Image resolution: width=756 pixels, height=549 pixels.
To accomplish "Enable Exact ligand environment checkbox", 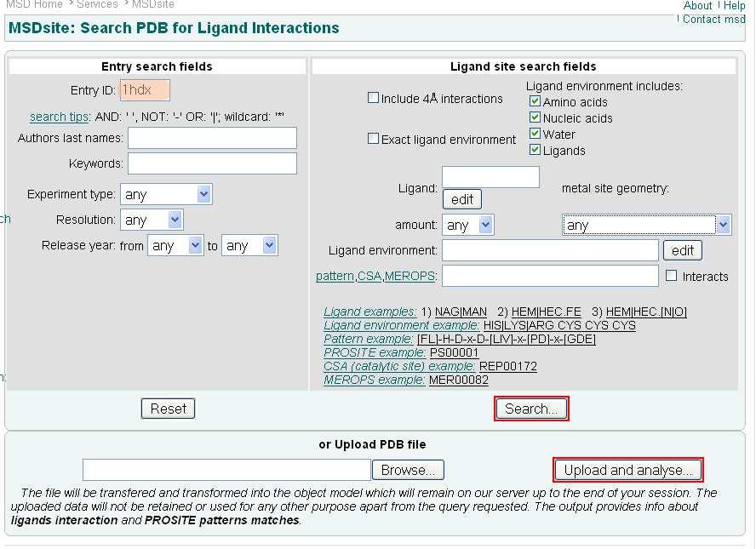I will coord(373,139).
